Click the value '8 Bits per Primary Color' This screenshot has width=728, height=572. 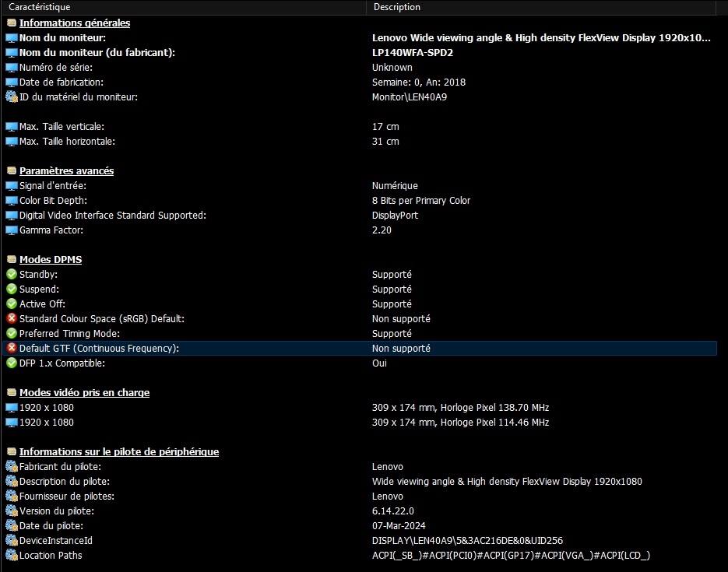tap(421, 201)
